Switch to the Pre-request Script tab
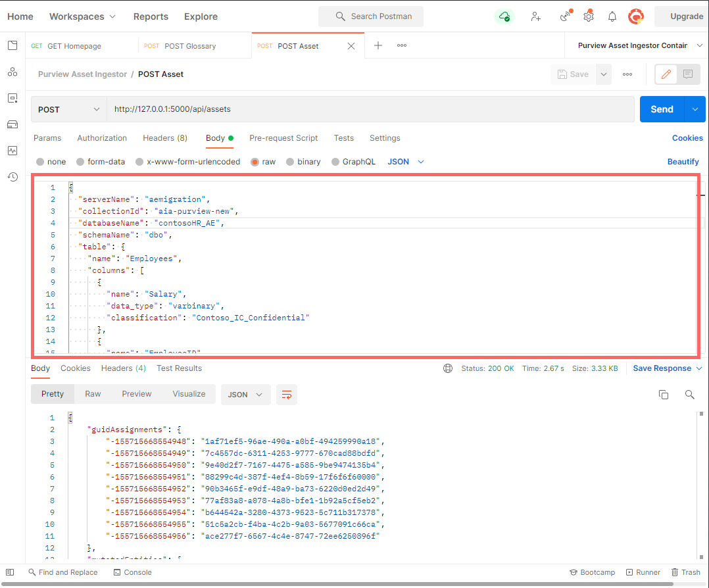This screenshot has height=588, width=709. click(x=283, y=138)
